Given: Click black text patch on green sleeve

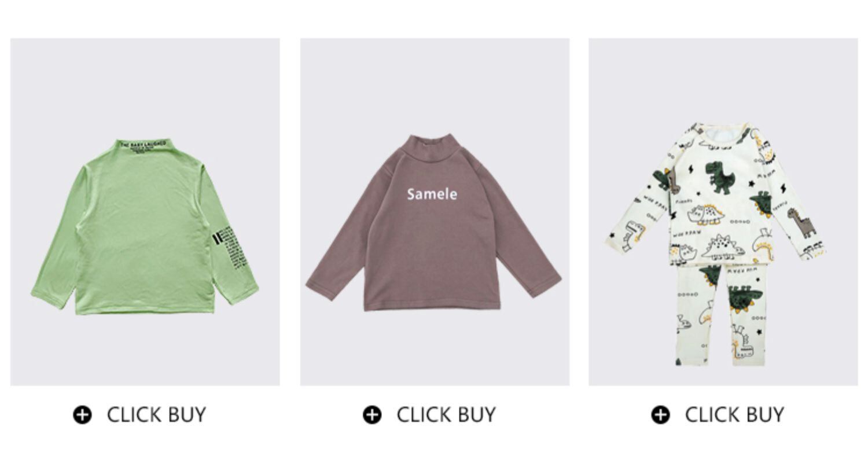Looking at the screenshot, I should [227, 247].
